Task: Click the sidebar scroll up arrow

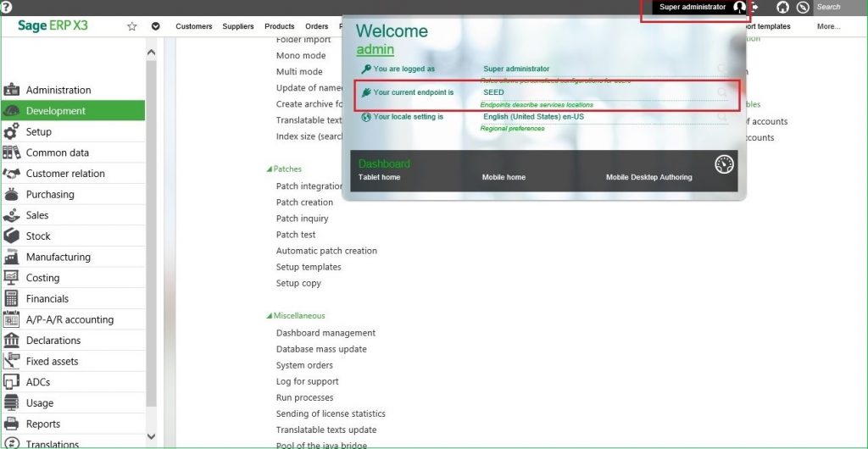Action: coord(151,53)
